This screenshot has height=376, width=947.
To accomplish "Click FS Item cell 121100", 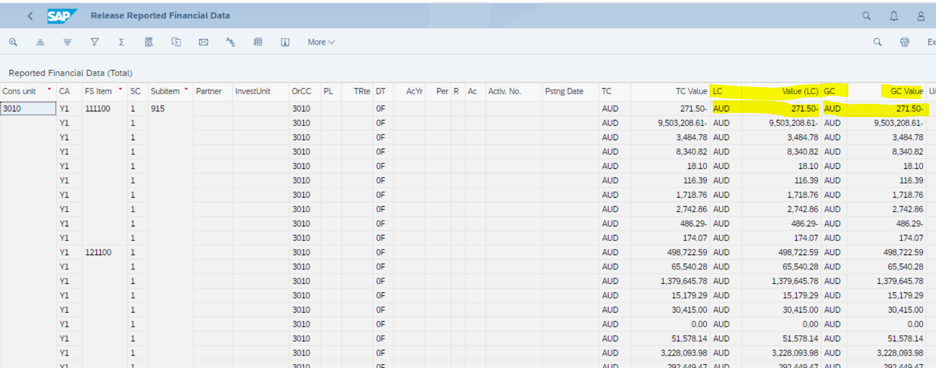I will [x=104, y=252].
